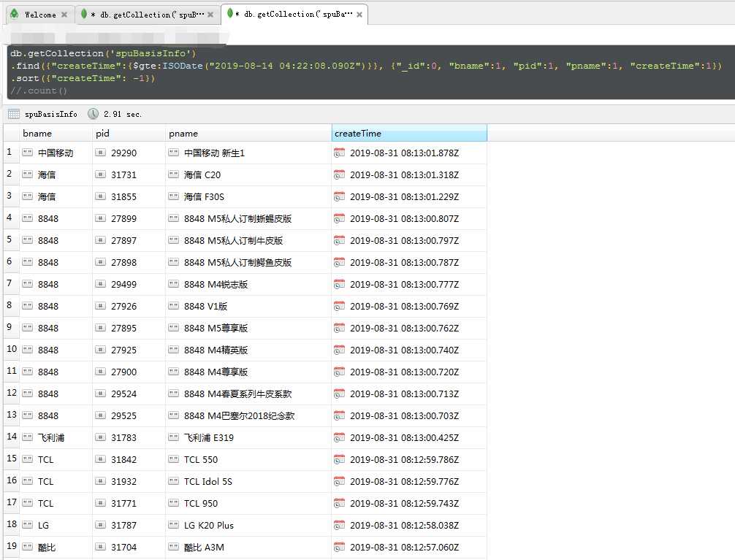This screenshot has width=735, height=560.
Task: Sort by the pid column header
Action: coord(129,133)
